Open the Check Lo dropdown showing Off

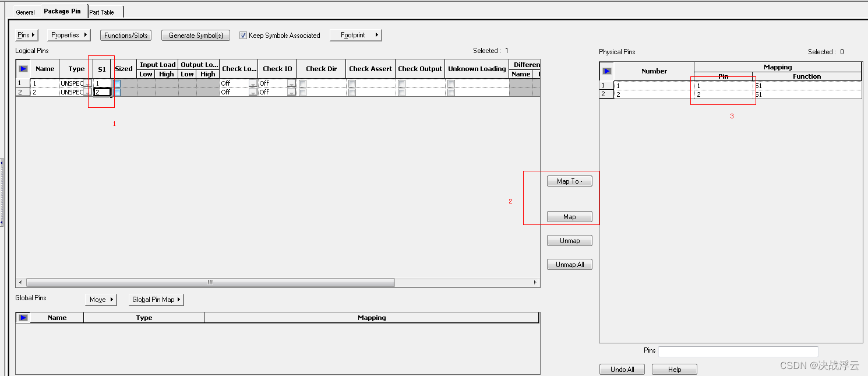(253, 83)
